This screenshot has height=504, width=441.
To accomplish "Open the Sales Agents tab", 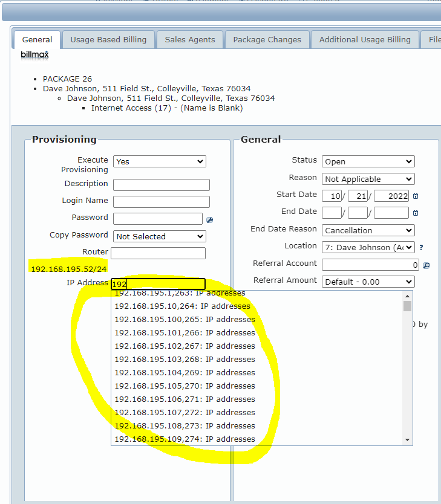I will click(190, 40).
